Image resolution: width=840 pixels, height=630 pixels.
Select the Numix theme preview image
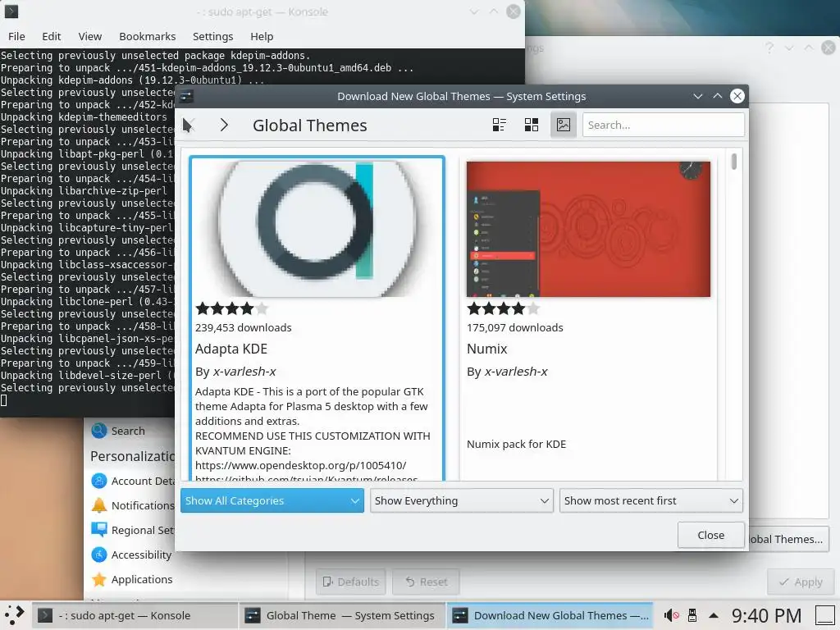click(588, 229)
